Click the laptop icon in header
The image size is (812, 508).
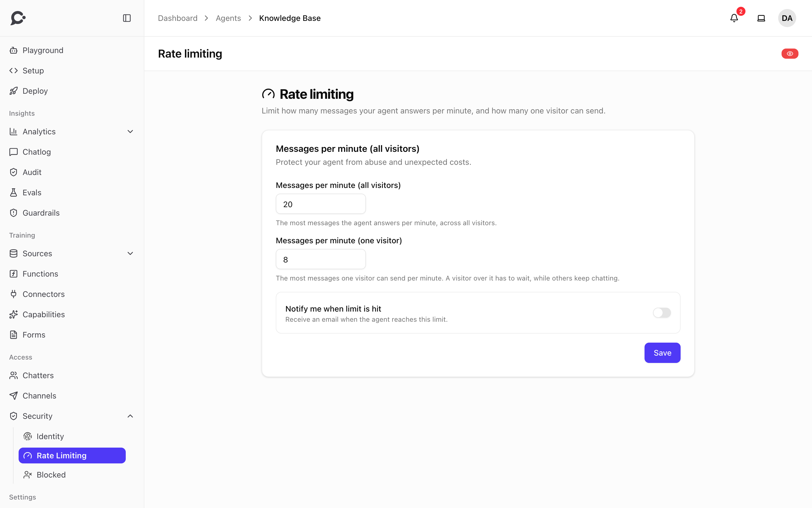coord(761,18)
